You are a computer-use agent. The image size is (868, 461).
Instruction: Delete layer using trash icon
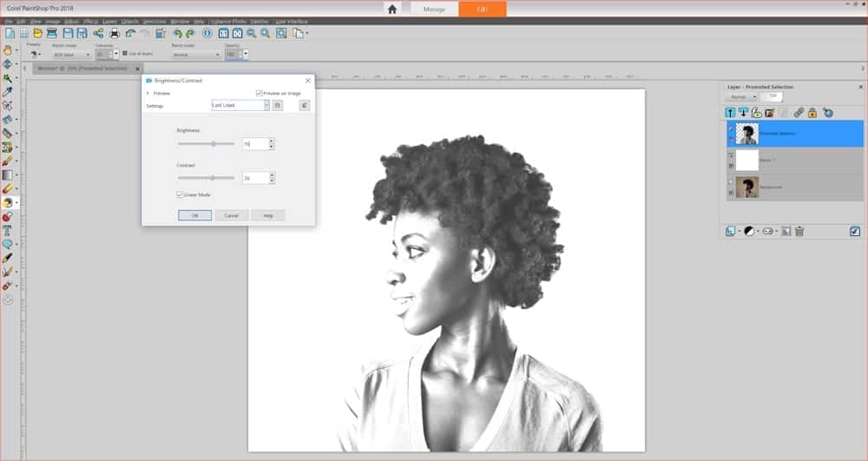pyautogui.click(x=799, y=231)
